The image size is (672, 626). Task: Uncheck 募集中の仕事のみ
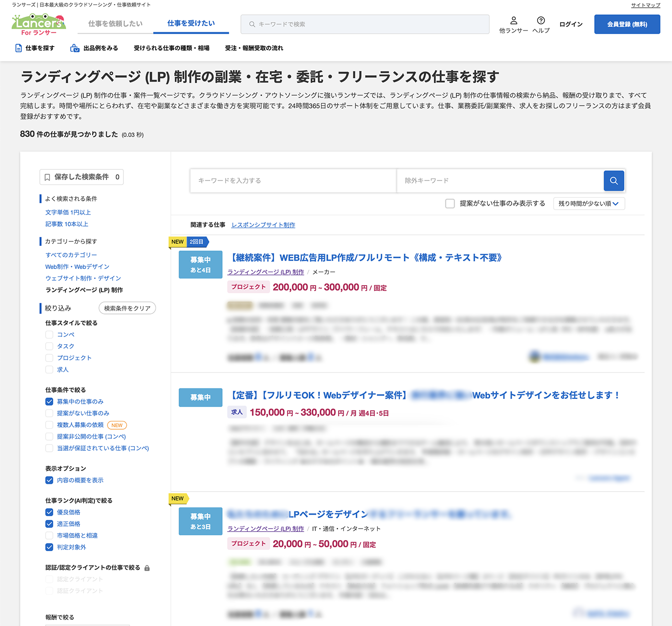click(49, 402)
